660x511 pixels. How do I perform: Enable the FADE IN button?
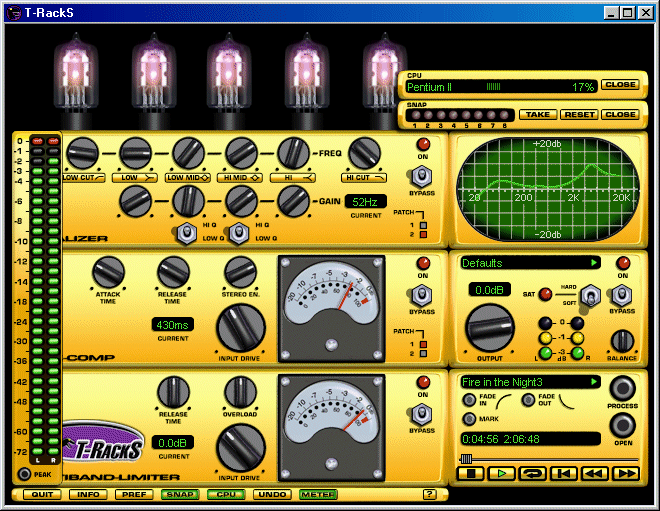[x=469, y=399]
